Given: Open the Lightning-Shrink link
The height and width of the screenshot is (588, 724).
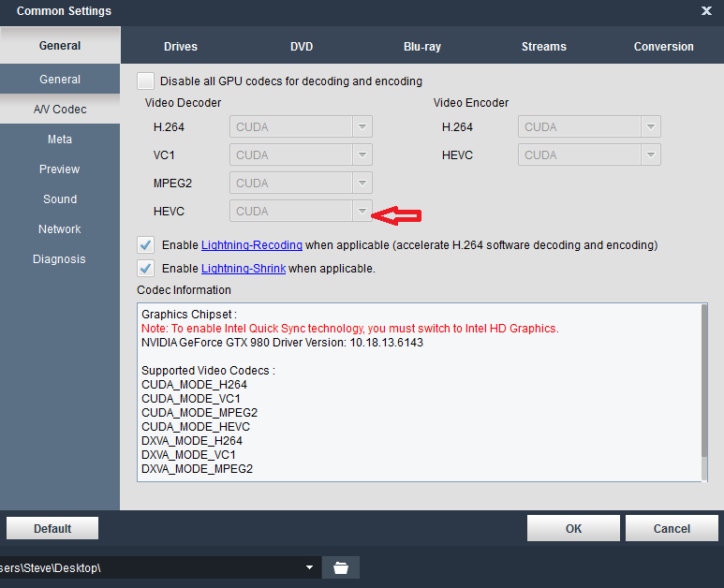Looking at the screenshot, I should click(x=243, y=269).
